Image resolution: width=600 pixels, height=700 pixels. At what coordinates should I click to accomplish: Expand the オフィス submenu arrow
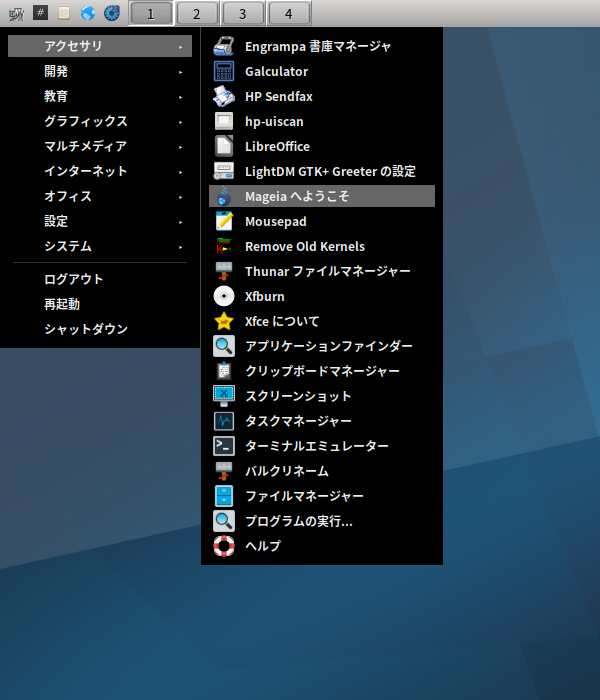[180, 197]
